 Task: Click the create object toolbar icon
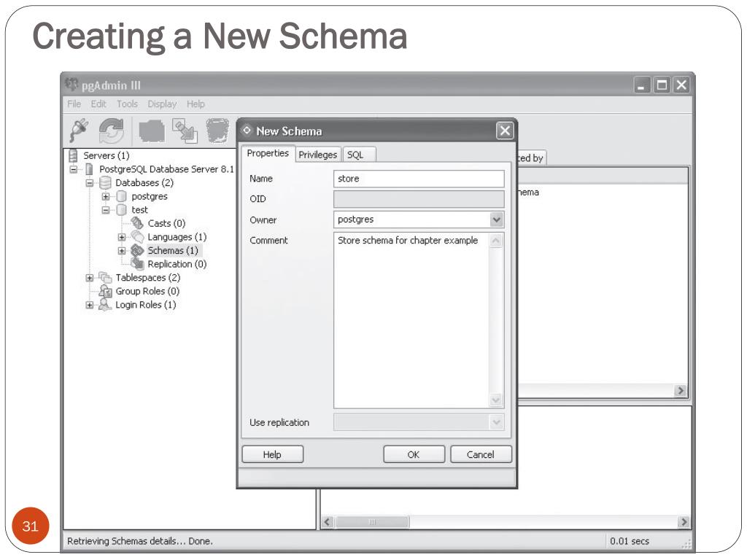[x=185, y=131]
